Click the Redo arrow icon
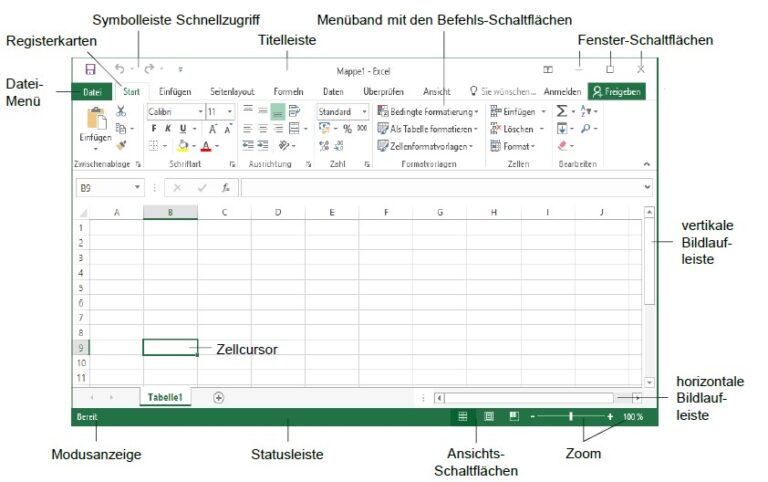768x482 pixels. click(x=149, y=69)
